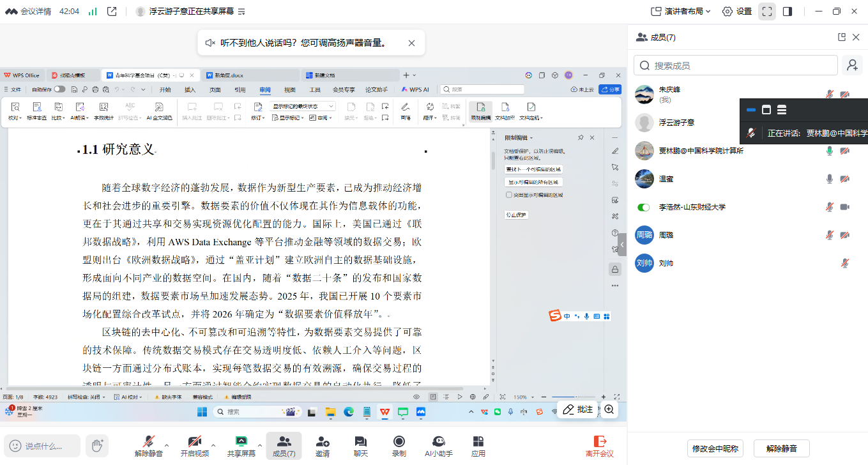Viewport: 868px width, 465px height.
Task: Click the raise hand icon
Action: (97, 445)
